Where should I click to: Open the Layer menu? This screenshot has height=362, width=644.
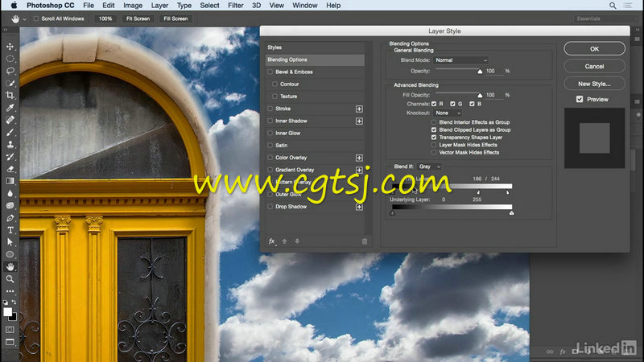pos(159,6)
